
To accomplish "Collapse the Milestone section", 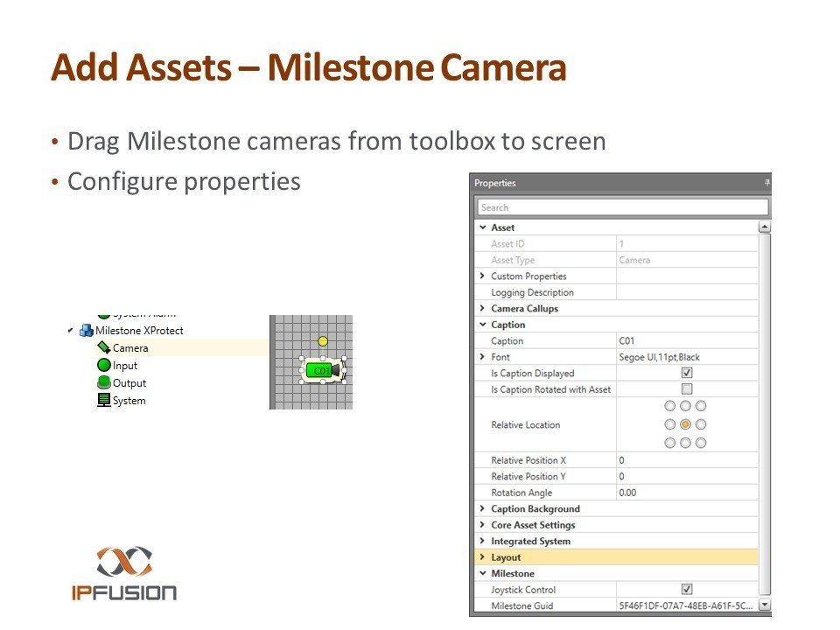I will [483, 572].
